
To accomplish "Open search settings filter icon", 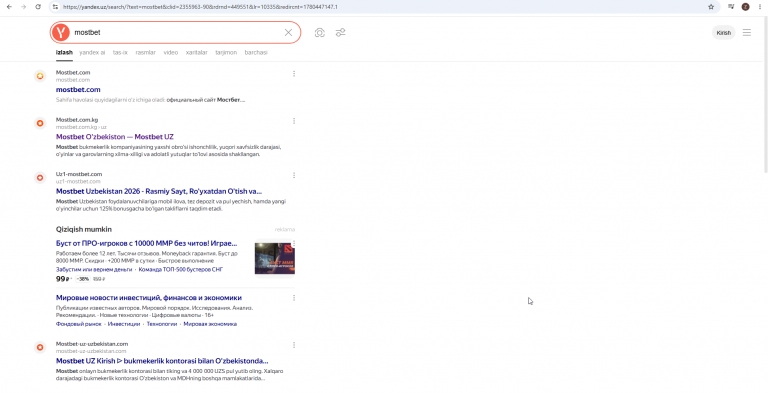I will pyautogui.click(x=340, y=33).
